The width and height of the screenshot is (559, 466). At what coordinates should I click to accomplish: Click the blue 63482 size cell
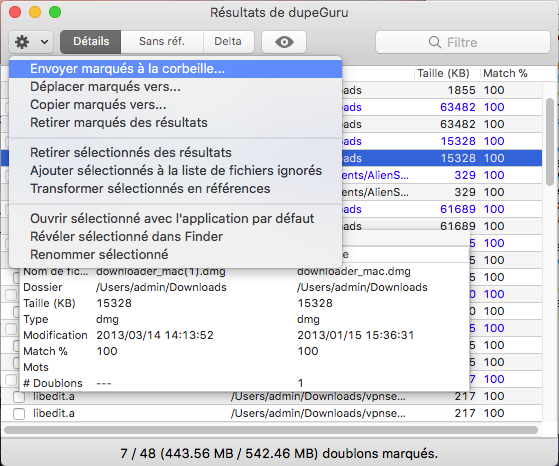[458, 107]
